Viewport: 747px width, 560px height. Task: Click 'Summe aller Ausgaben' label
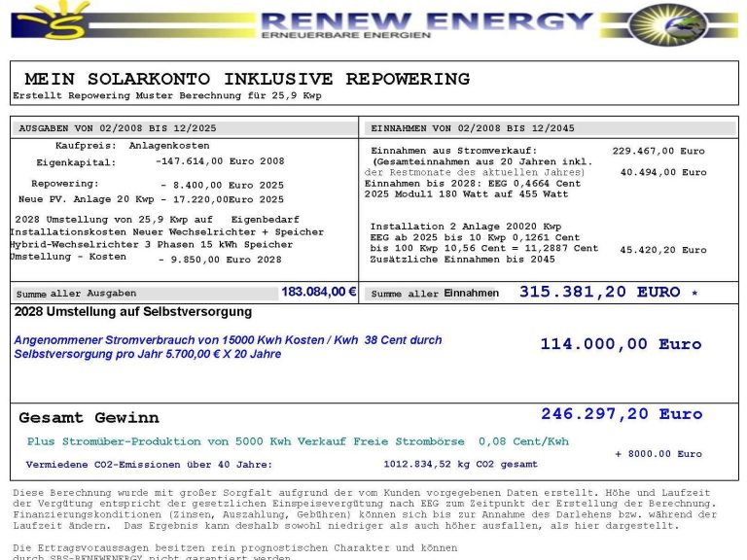click(76, 294)
